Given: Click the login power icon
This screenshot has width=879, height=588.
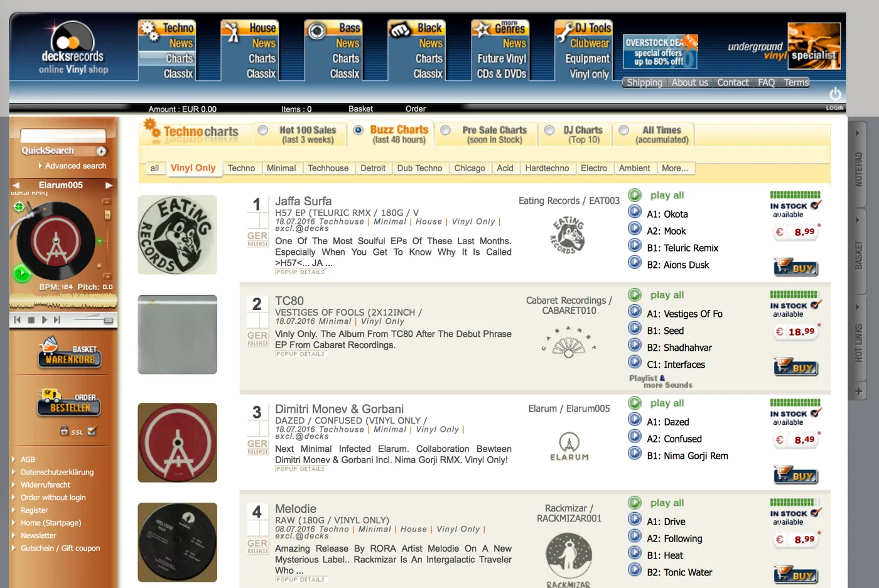Looking at the screenshot, I should [835, 94].
